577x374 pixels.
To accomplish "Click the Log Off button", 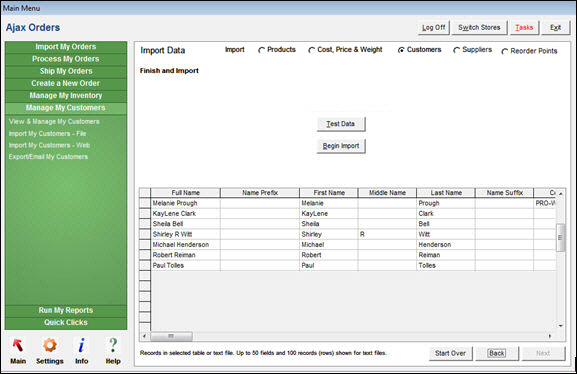I will click(433, 28).
